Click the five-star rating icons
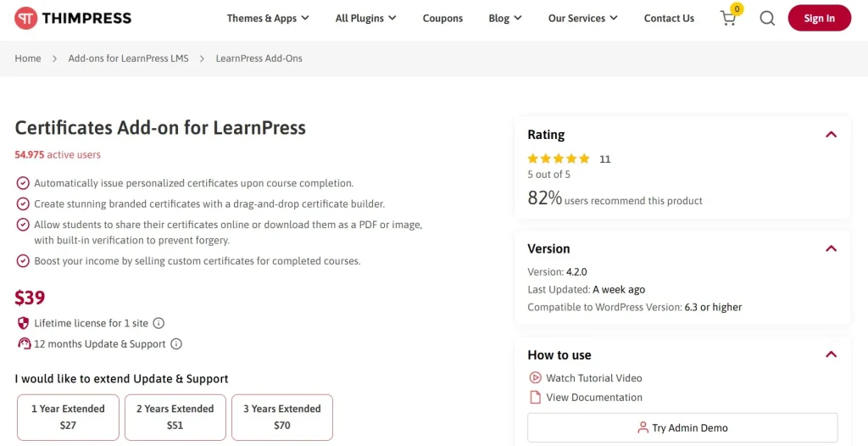The height and width of the screenshot is (446, 868). pyautogui.click(x=559, y=159)
